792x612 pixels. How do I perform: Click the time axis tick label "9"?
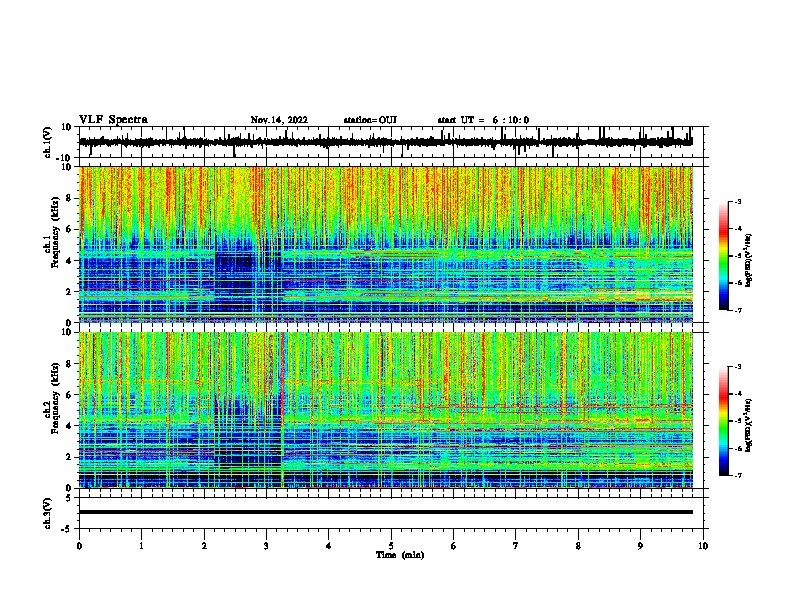pos(640,546)
